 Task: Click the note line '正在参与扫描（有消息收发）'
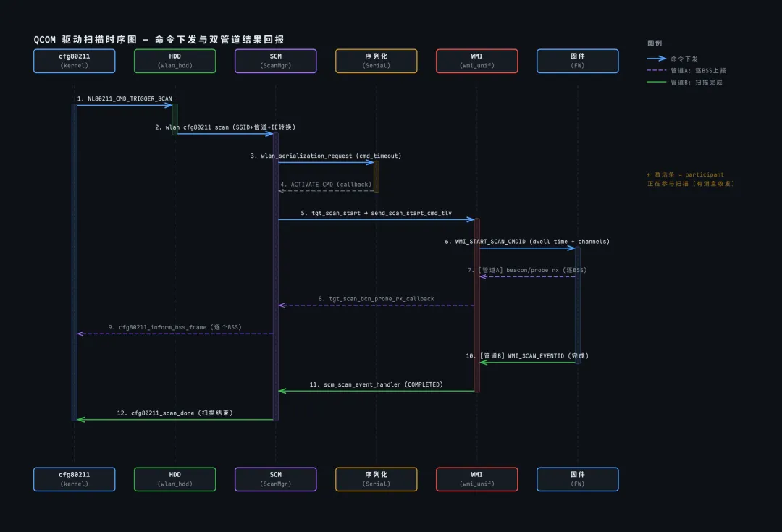691,183
